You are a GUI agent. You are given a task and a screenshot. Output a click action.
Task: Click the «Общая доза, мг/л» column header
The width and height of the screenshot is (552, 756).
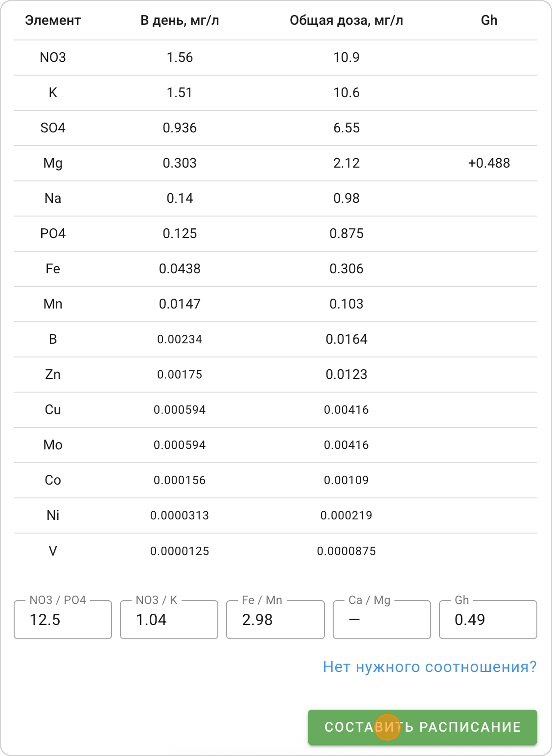346,20
